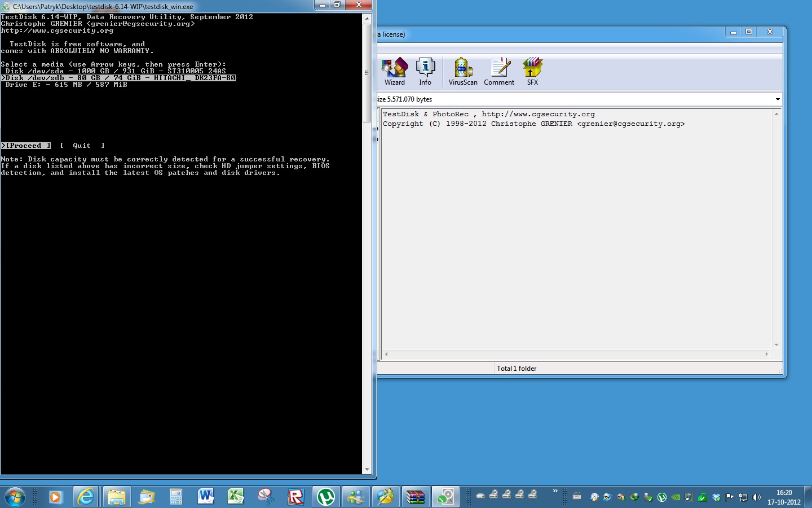
Task: Click the comment pane scroll-up arrow in WinRAR
Action: (776, 114)
